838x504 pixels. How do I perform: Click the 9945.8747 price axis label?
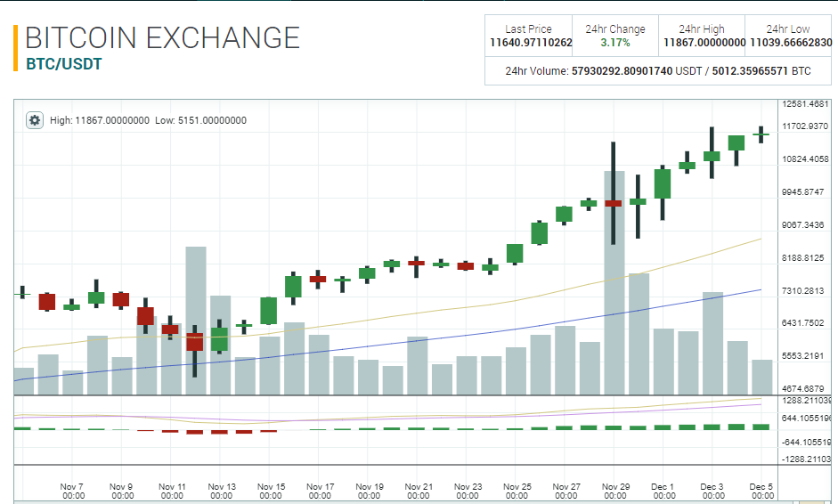tap(805, 191)
